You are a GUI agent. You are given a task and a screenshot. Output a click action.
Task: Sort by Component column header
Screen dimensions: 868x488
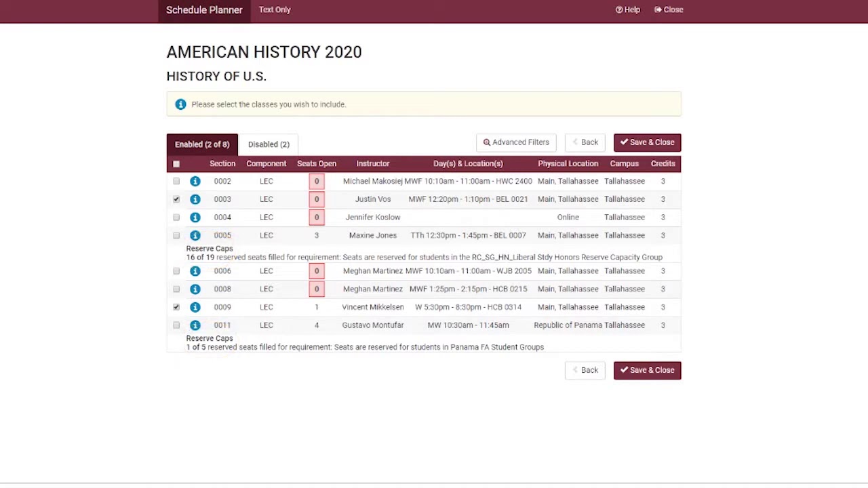(x=266, y=163)
